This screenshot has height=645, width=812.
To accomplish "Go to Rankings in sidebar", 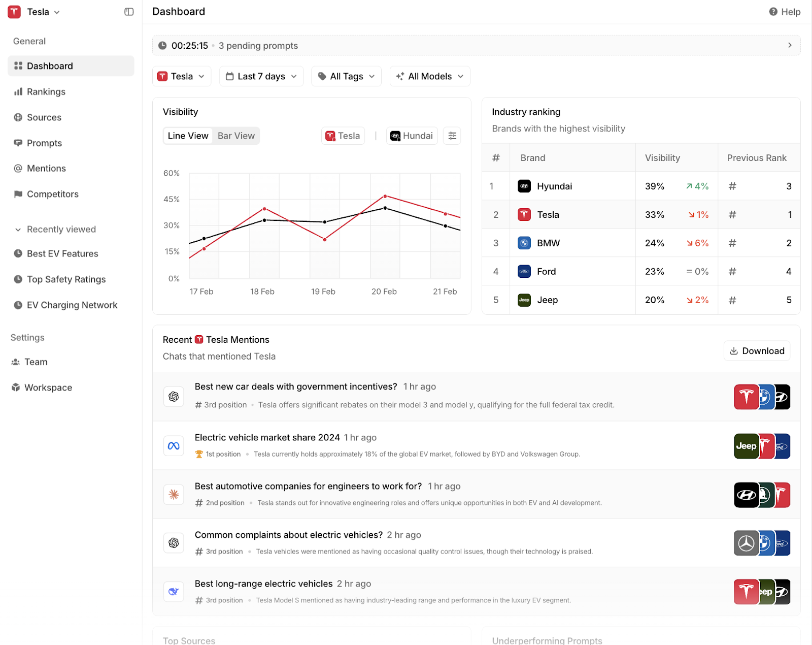I will [x=46, y=92].
